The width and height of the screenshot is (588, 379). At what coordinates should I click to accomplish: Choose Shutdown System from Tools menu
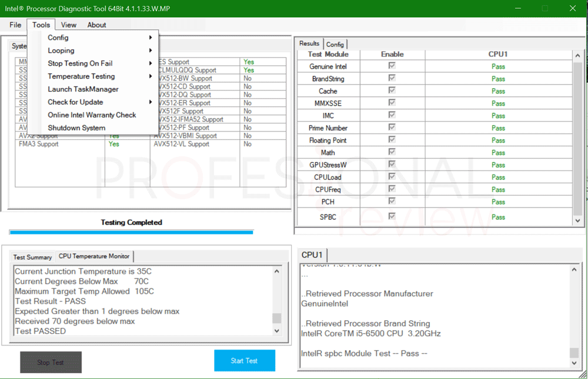[76, 128]
